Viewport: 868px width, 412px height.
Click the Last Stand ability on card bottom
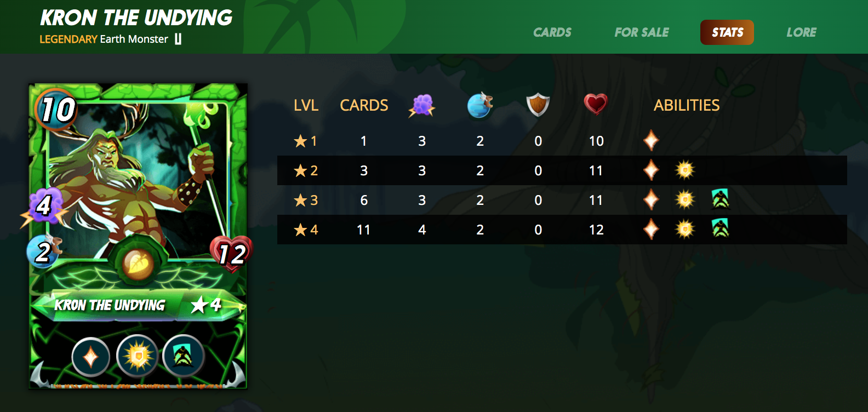pyautogui.click(x=183, y=357)
